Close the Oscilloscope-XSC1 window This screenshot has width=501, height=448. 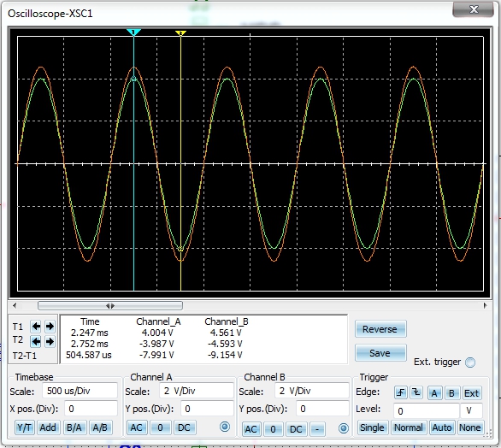(x=474, y=9)
